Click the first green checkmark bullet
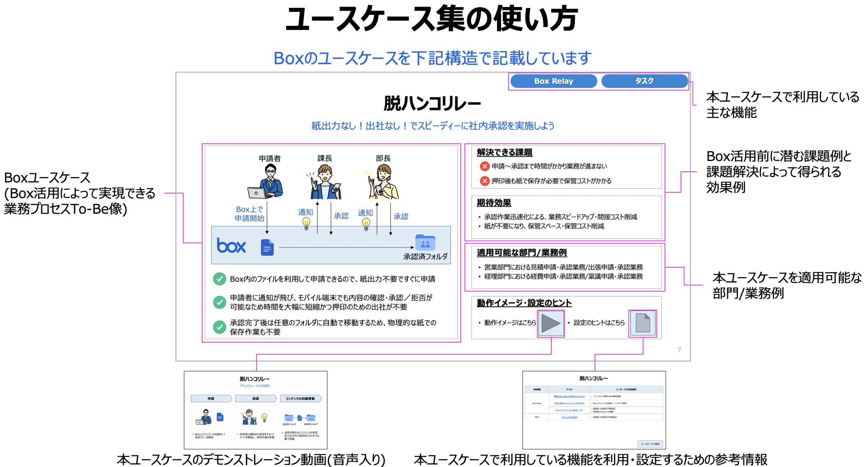The height and width of the screenshot is (467, 868). pos(219,279)
